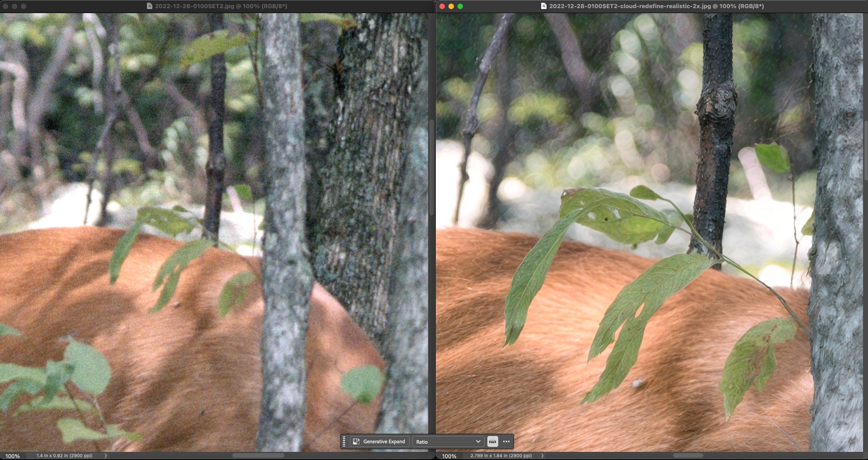The width and height of the screenshot is (868, 460).
Task: Open the three-dots more options menu
Action: point(506,441)
